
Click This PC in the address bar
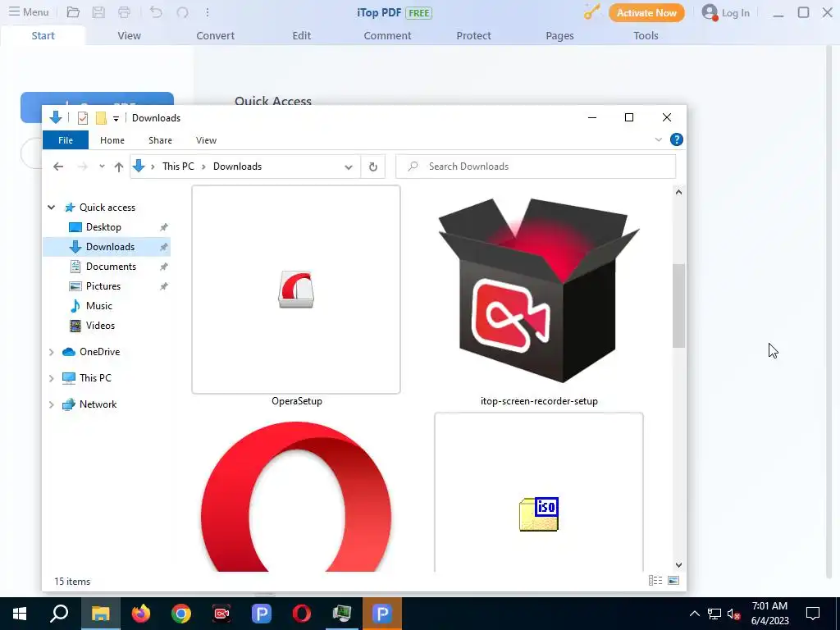(178, 166)
